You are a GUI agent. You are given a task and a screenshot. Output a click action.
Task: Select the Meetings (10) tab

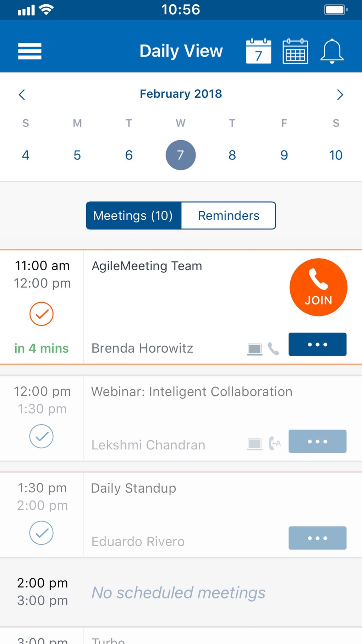tap(133, 216)
